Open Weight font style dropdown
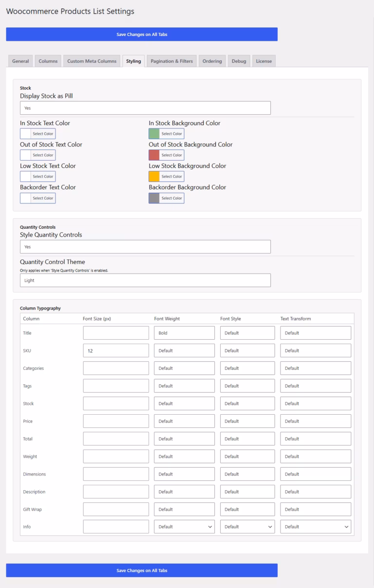The width and height of the screenshot is (374, 588). coord(247,457)
